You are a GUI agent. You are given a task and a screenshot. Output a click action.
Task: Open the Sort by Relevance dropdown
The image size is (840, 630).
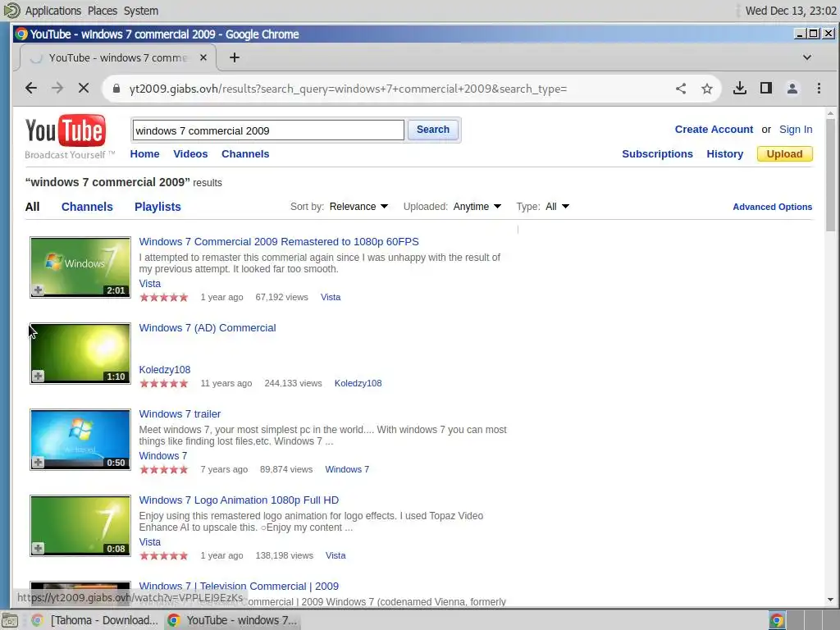(x=358, y=207)
